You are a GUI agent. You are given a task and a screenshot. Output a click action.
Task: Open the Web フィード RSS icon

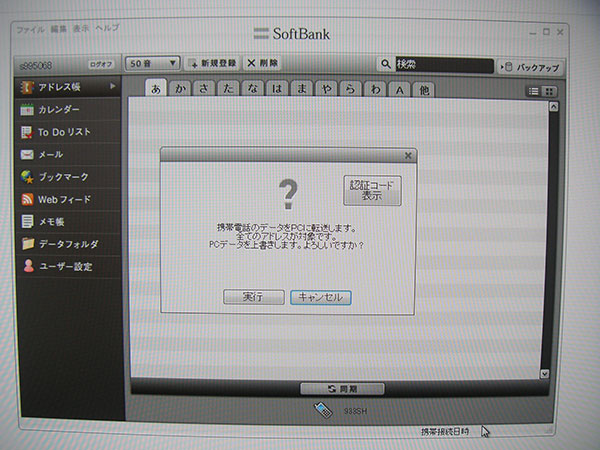[x=27, y=199]
